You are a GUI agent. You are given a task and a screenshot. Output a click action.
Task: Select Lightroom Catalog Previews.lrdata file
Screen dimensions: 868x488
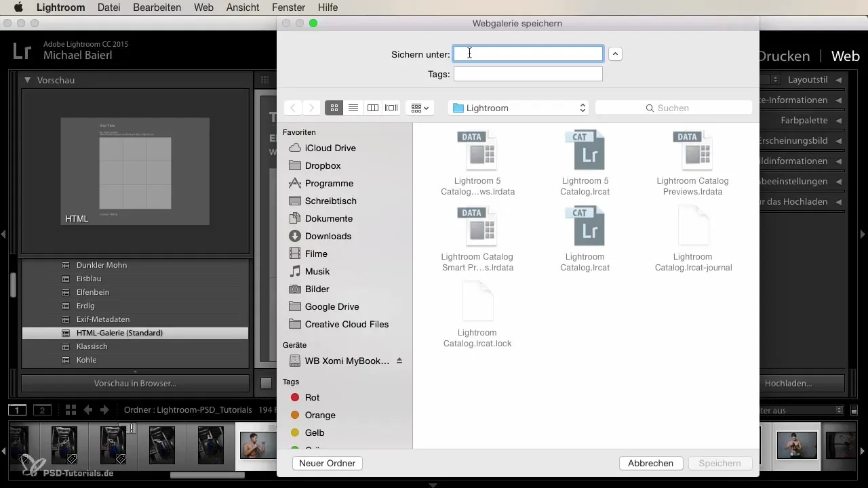[x=692, y=163]
